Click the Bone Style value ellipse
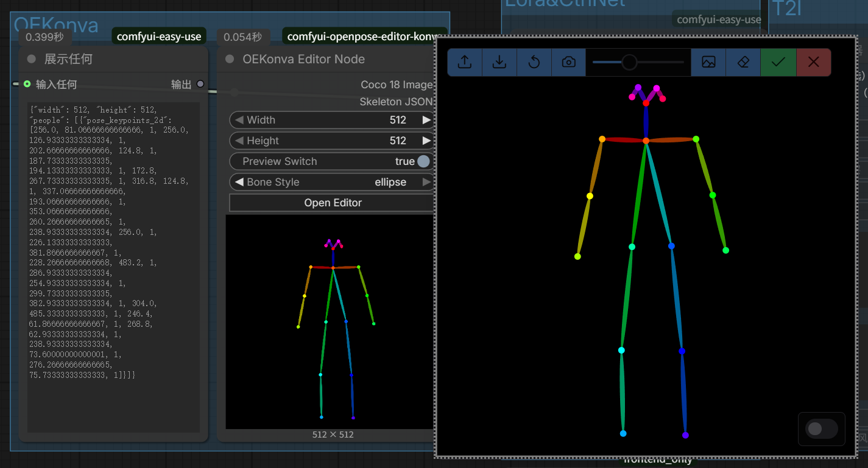The height and width of the screenshot is (468, 868). pyautogui.click(x=390, y=182)
